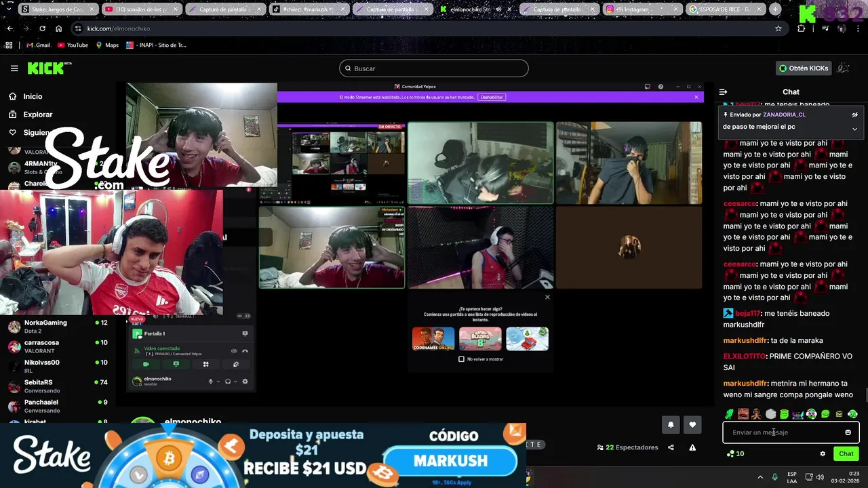Open Panchaalel channel in sidebar
The width and height of the screenshot is (868, 488).
pyautogui.click(x=58, y=406)
